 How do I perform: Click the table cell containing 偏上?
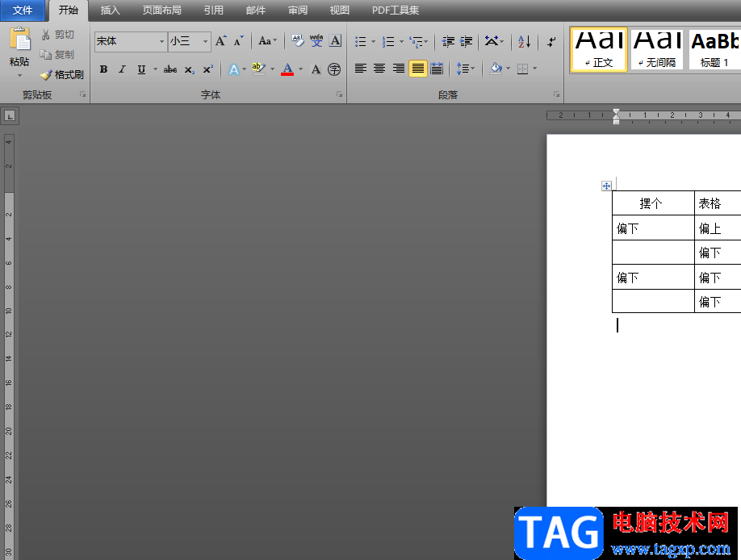click(x=718, y=228)
